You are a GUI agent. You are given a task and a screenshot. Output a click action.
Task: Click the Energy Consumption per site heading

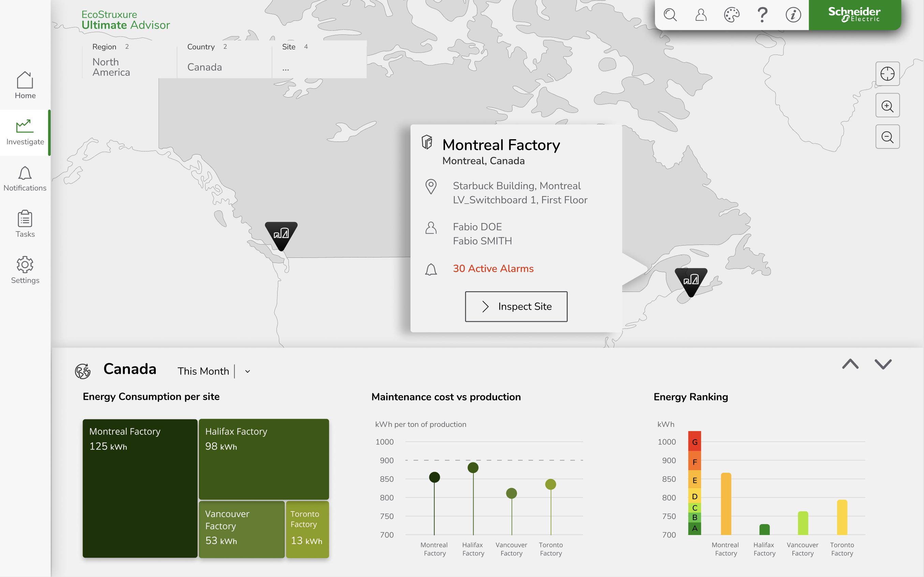[x=151, y=397]
